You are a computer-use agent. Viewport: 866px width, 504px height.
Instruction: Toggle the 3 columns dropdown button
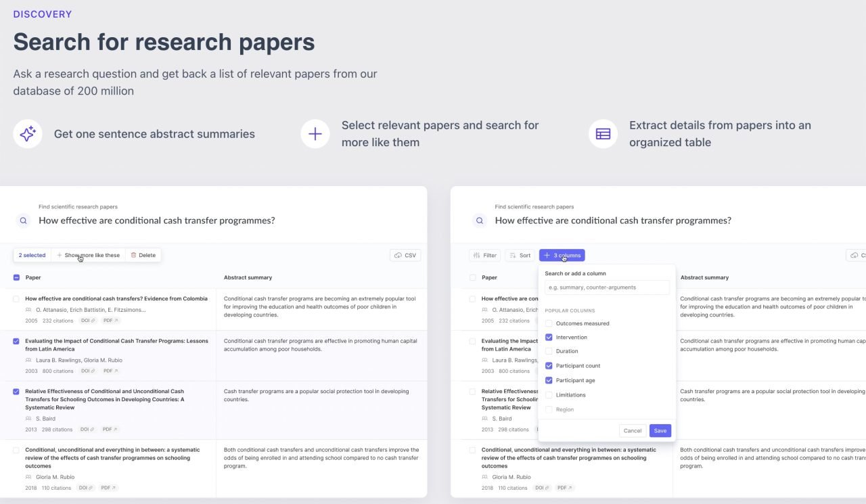coord(562,255)
